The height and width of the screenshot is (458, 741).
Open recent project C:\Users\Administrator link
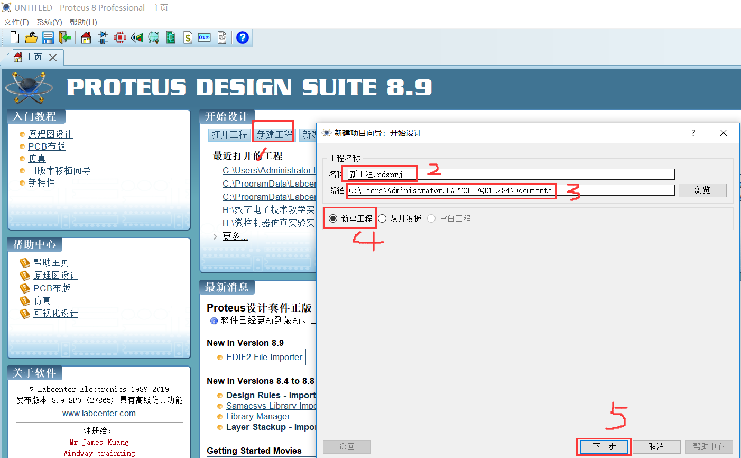[x=269, y=170]
